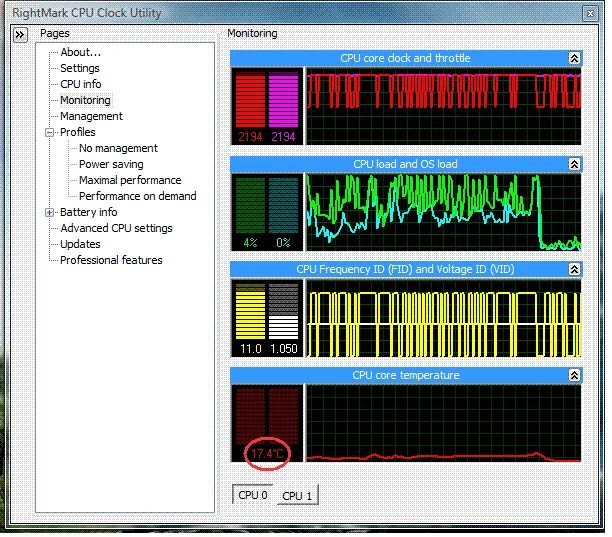Switch to the CPU 1 tab
612x537 pixels.
click(297, 496)
